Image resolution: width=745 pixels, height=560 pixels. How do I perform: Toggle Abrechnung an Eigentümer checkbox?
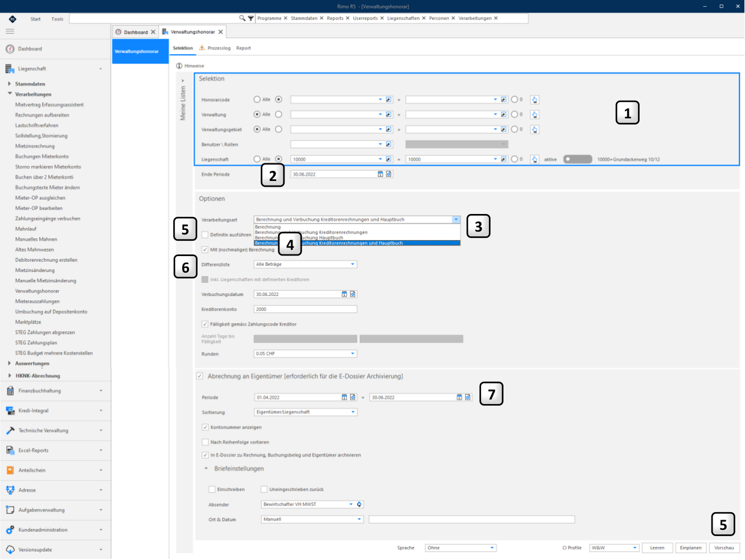tap(200, 376)
